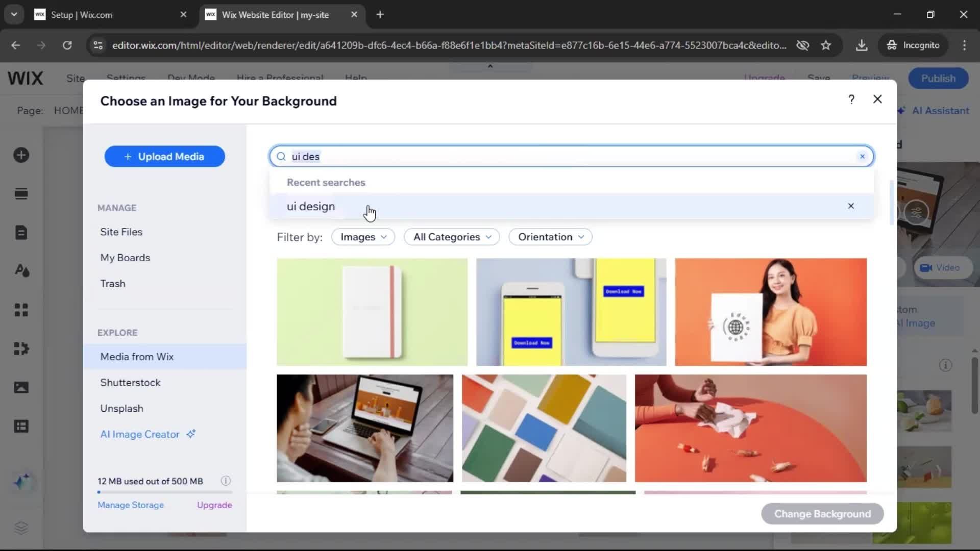Go back with browser back arrow
The image size is (980, 551).
(x=16, y=45)
